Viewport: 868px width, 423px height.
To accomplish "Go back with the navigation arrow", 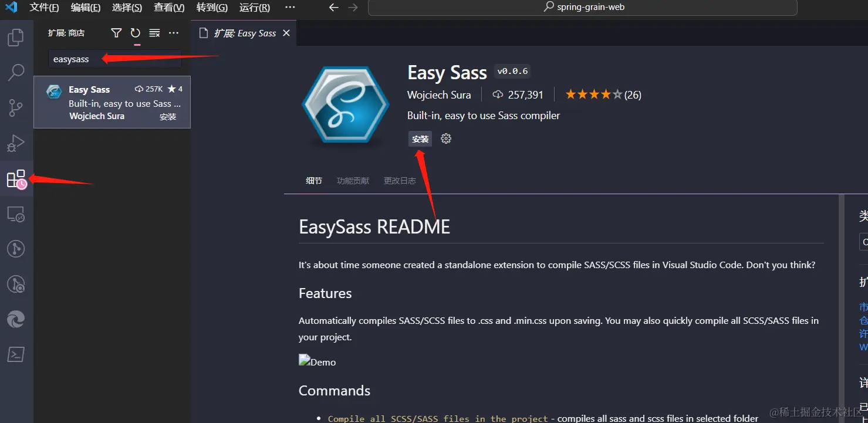I will 333,8.
